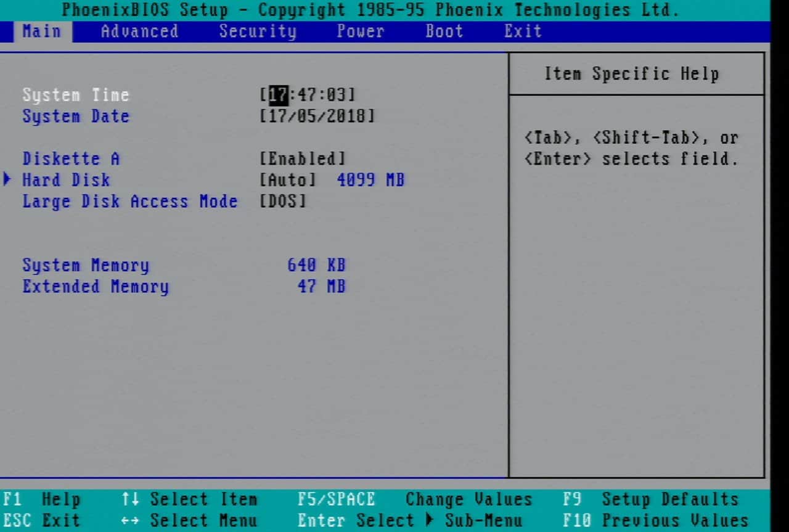789x532 pixels.
Task: Change Large Disk Access Mode DOS value
Action: [x=283, y=201]
